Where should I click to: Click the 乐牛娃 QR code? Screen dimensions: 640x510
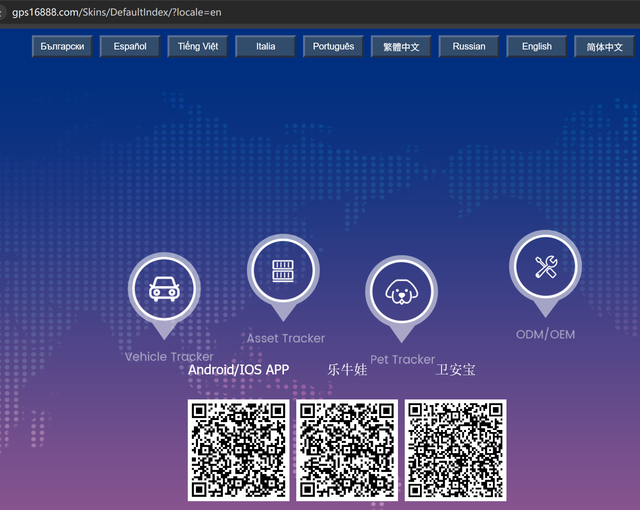(347, 450)
